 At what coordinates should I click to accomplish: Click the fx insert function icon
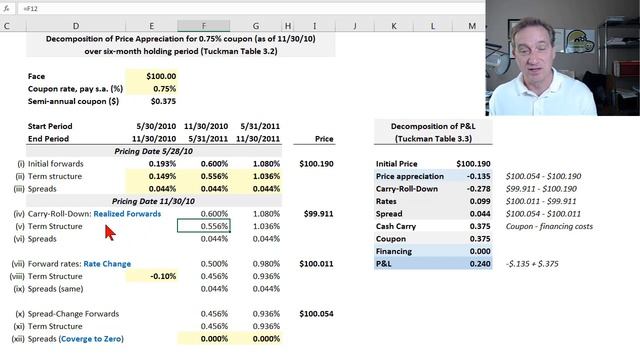coord(7,8)
